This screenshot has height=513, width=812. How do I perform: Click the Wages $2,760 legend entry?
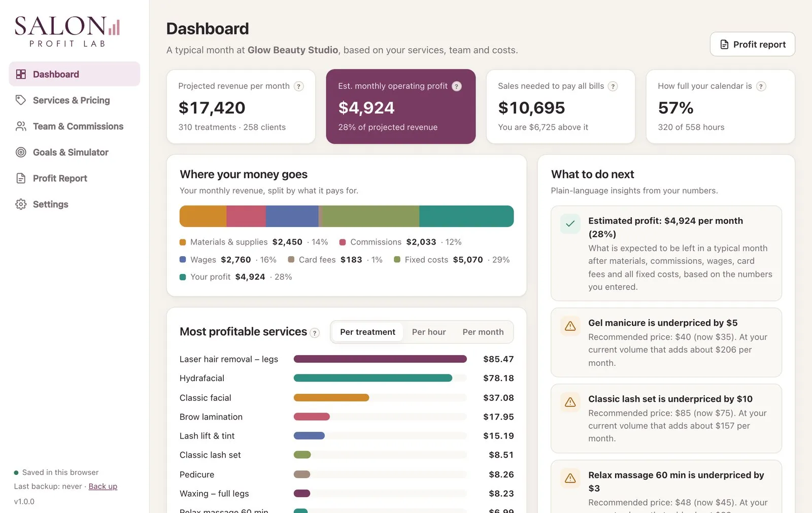pos(228,260)
